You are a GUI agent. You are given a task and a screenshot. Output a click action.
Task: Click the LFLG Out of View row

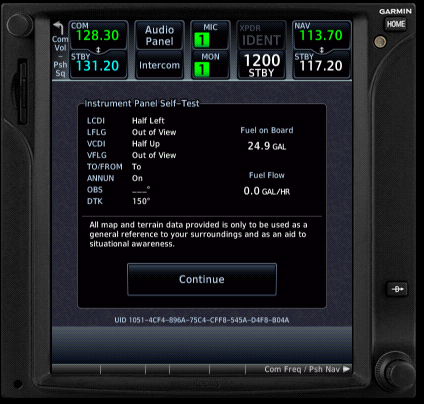131,132
